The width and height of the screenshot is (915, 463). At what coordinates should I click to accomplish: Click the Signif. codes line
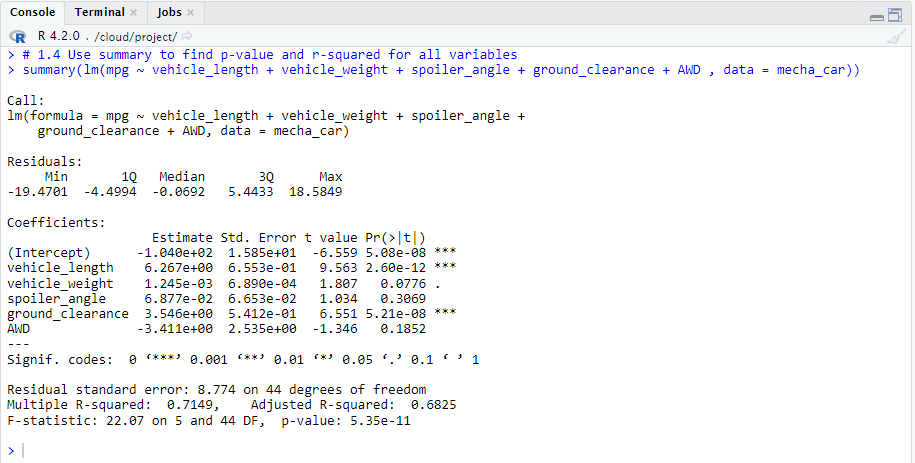[243, 360]
